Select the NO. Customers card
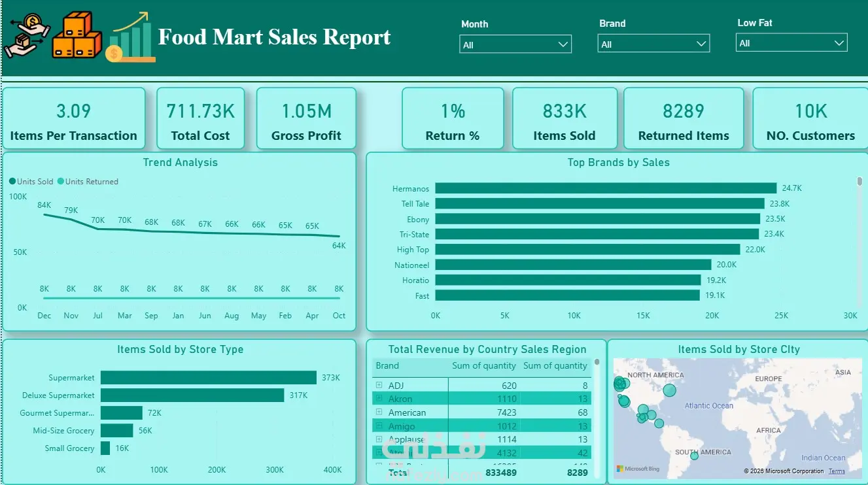The image size is (868, 485). click(810, 119)
